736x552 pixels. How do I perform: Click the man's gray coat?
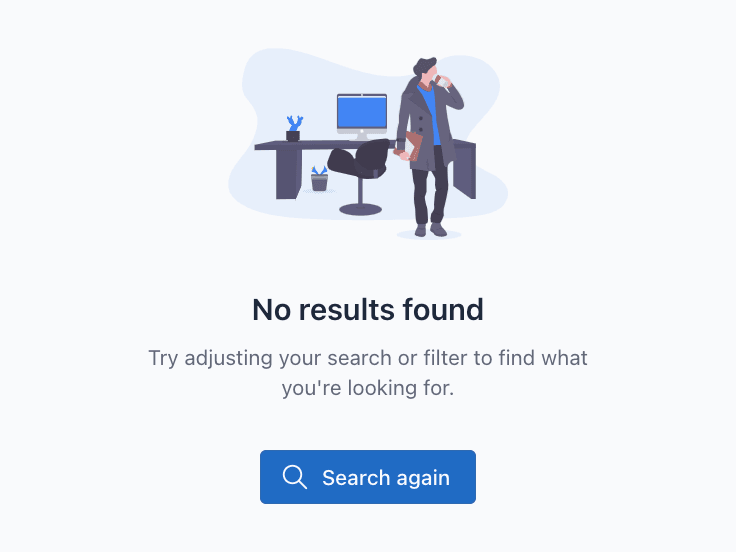tap(426, 126)
